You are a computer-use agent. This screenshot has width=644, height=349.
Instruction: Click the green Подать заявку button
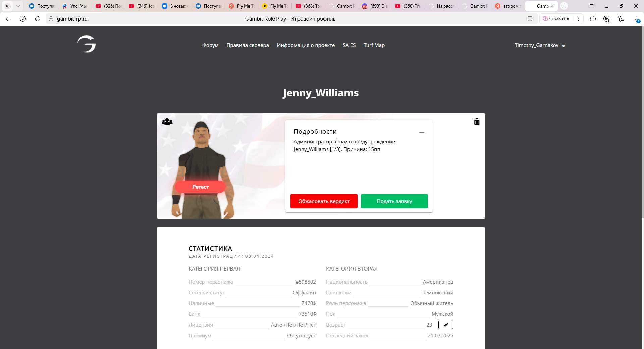click(394, 201)
